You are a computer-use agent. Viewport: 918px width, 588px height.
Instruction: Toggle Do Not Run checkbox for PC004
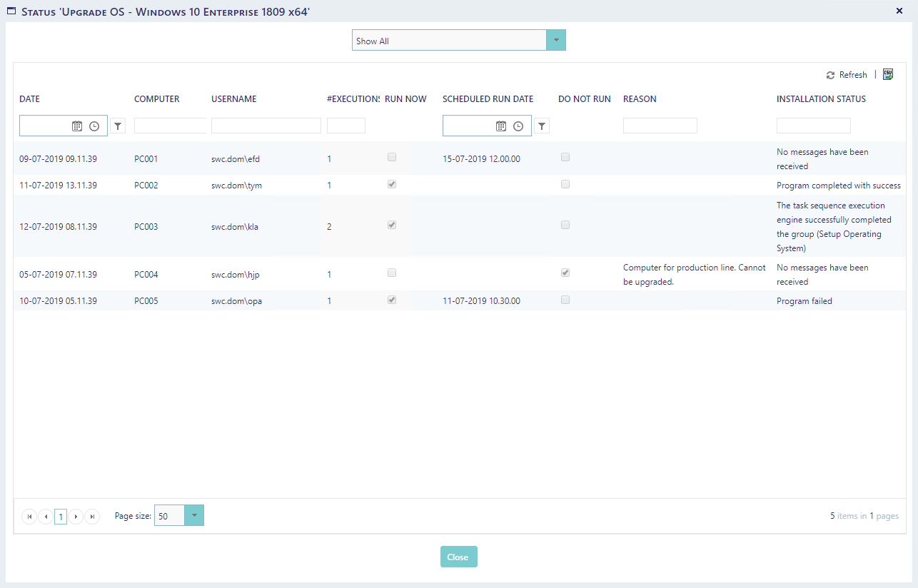565,273
